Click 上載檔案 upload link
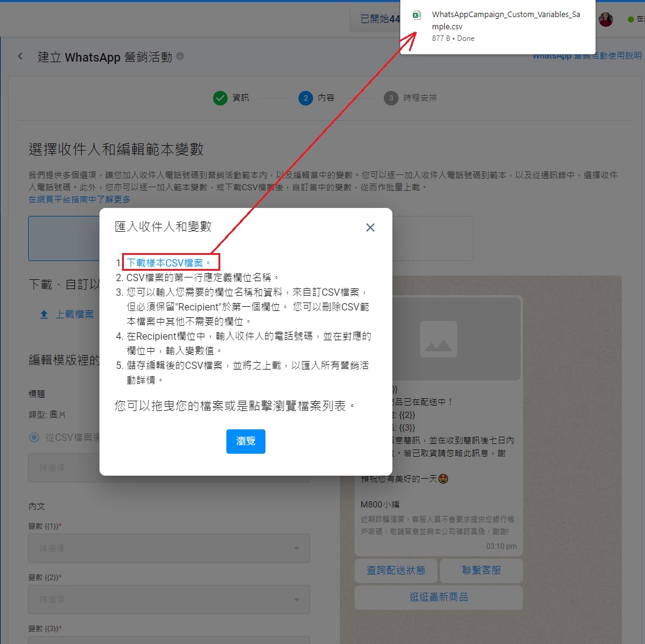The image size is (645, 644). (x=74, y=315)
